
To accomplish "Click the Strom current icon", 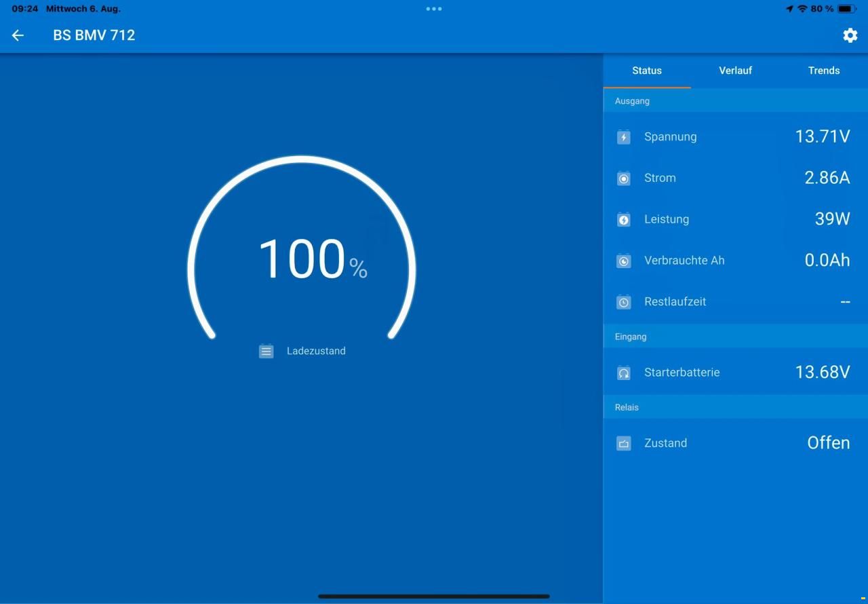I will [x=624, y=178].
